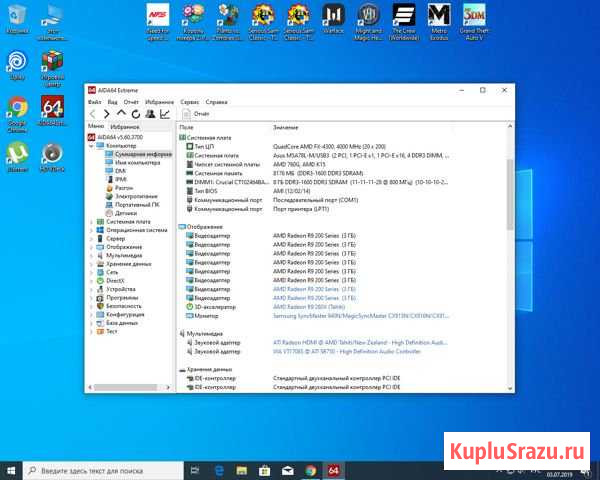This screenshot has height=480, width=600.
Task: Click the Отчёт toolbar button
Action: [x=196, y=114]
